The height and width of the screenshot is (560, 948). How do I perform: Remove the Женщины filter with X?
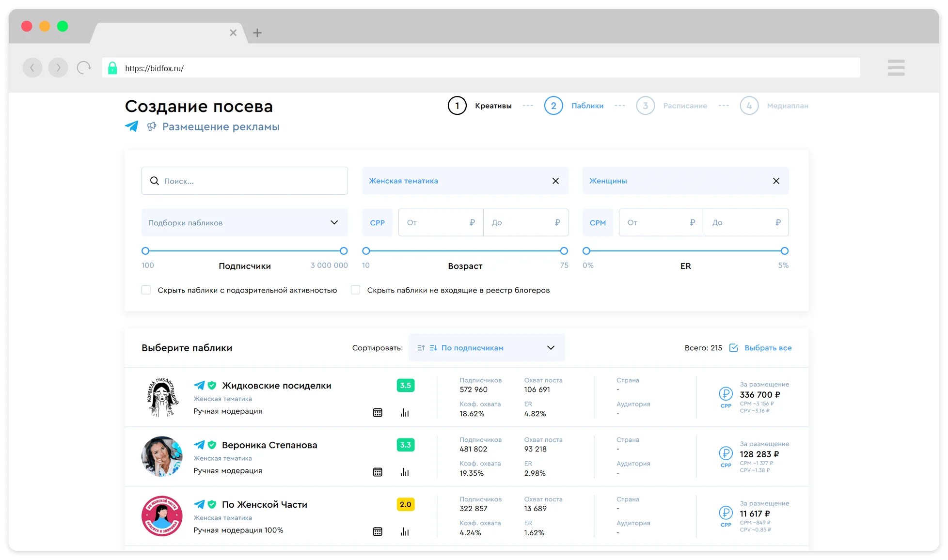pos(776,181)
